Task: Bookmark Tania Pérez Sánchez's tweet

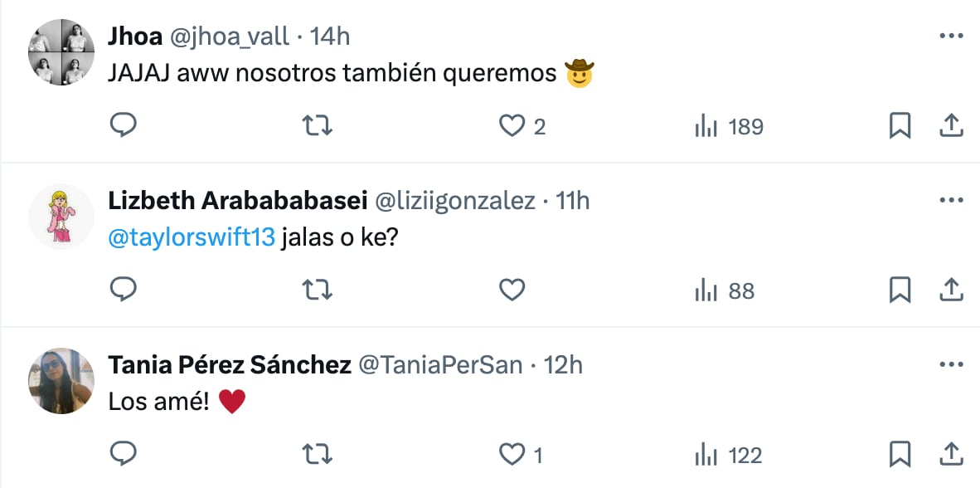Action: coord(900,454)
